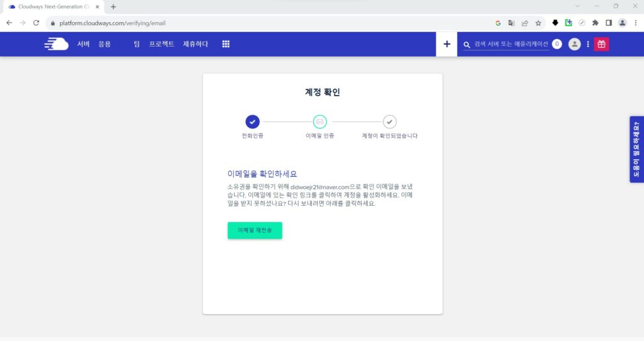Viewport: 644px width, 341px height.
Task: Open the tab search chevron dropdown
Action: pos(577,6)
